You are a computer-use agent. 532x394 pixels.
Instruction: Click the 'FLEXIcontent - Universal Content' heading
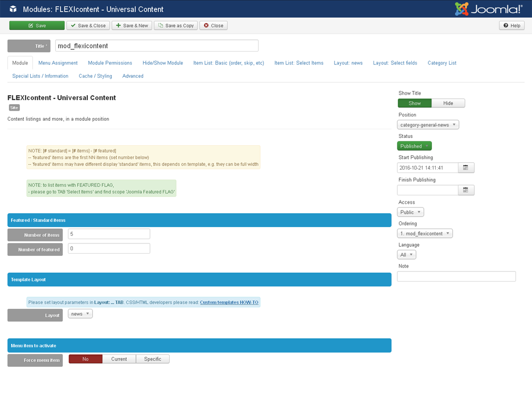click(62, 98)
